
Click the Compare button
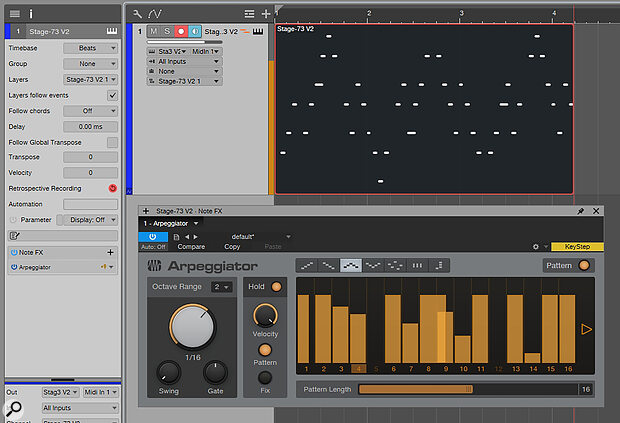coord(191,247)
